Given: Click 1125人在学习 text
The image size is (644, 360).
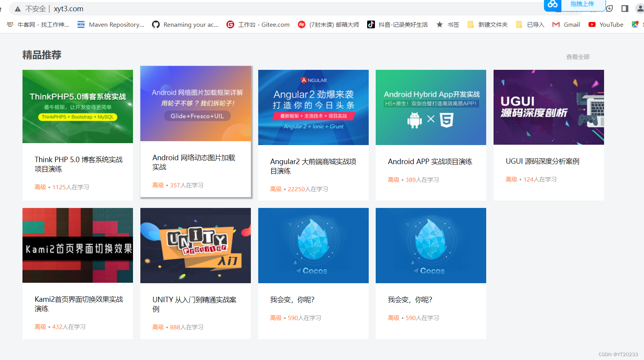Looking at the screenshot, I should point(71,187).
